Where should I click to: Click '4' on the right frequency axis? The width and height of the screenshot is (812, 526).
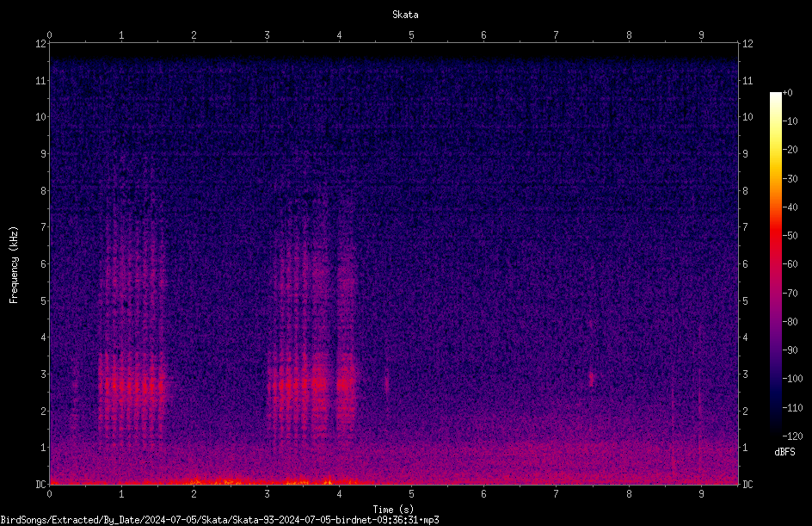[x=745, y=337]
